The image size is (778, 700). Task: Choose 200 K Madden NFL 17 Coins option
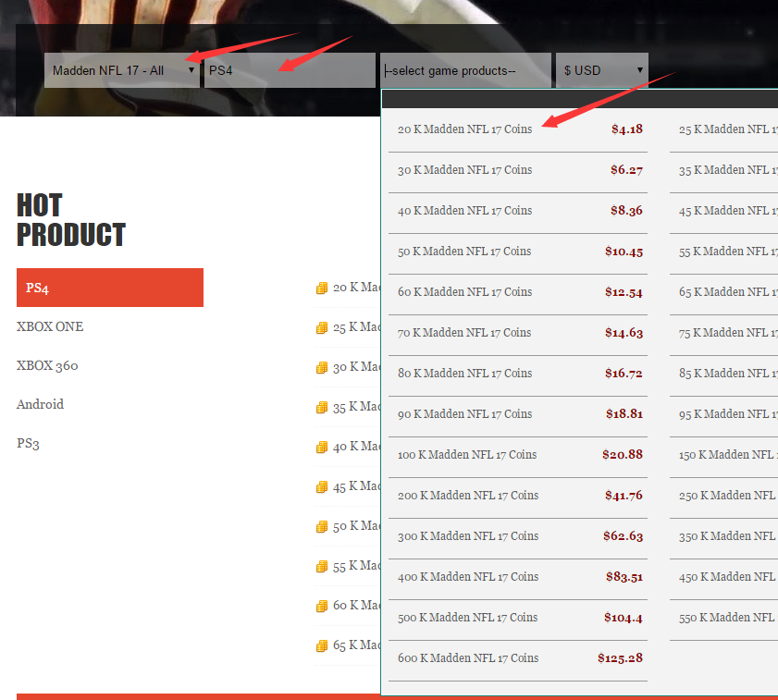(x=517, y=496)
